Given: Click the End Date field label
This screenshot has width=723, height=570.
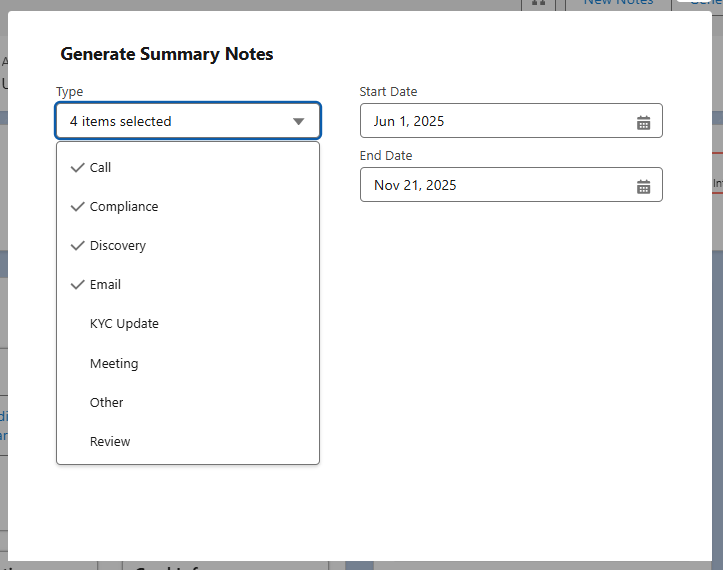Looking at the screenshot, I should pos(386,156).
